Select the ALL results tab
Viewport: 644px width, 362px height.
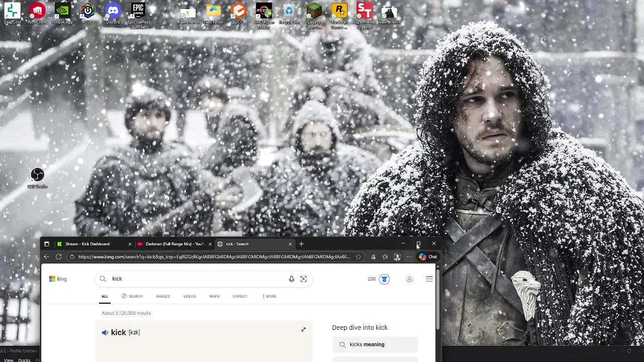105,296
